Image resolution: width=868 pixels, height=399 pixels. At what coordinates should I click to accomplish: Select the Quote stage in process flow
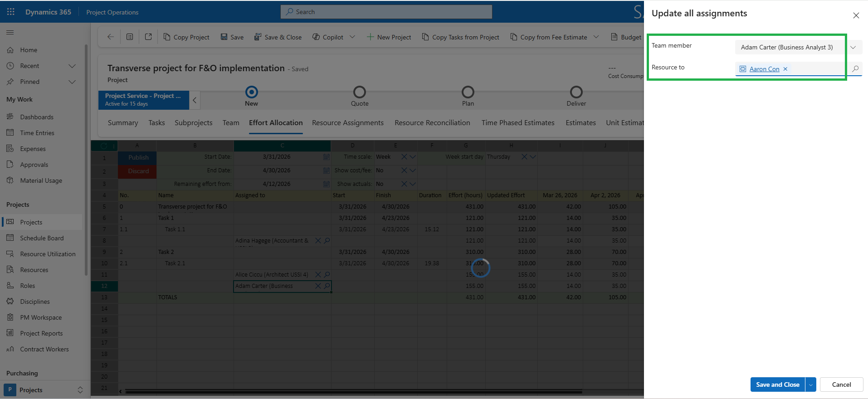coord(360,92)
